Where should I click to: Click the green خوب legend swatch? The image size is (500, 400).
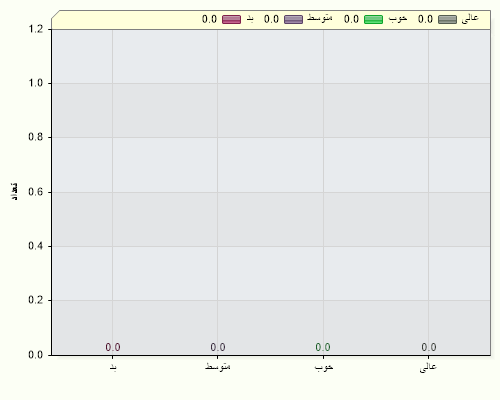(373, 19)
